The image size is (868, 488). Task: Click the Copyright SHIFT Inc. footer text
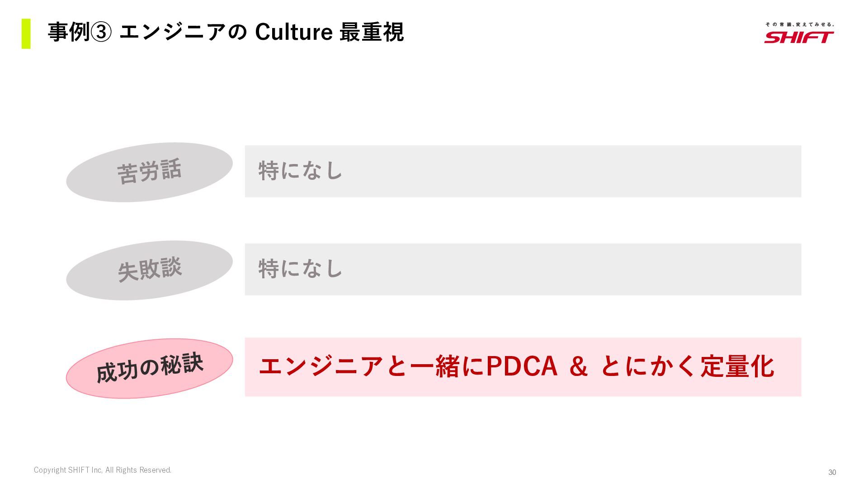point(103,470)
